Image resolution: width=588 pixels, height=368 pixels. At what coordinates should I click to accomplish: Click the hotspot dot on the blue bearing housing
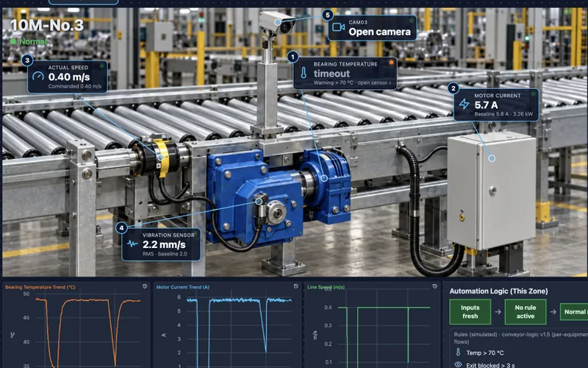coord(324,178)
